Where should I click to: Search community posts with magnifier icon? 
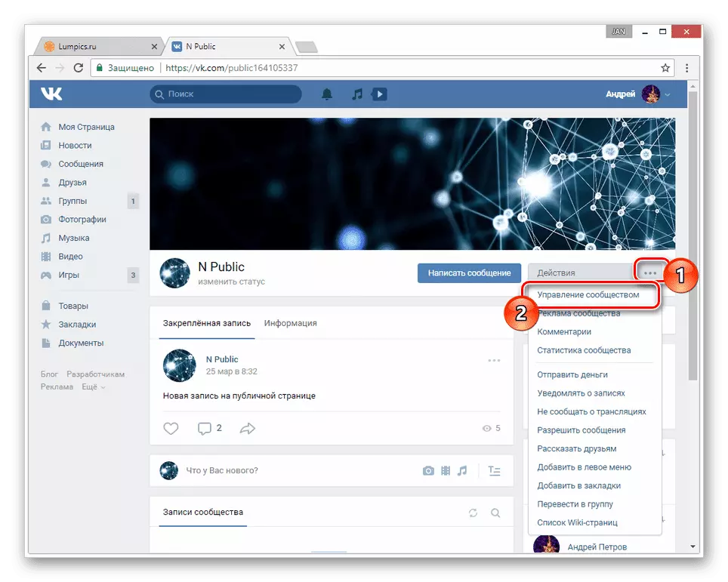tap(495, 513)
